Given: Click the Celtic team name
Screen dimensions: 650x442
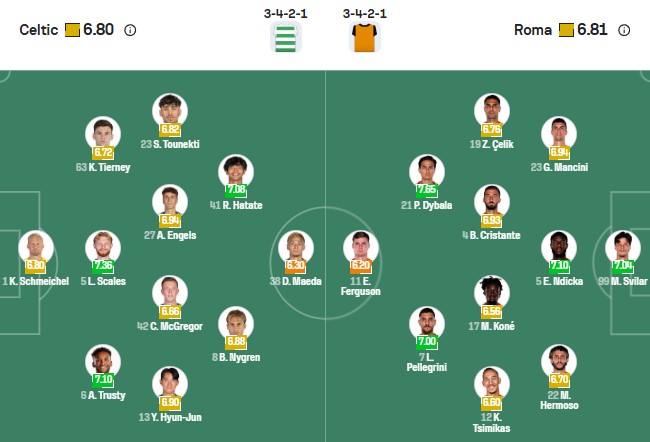Looking at the screenshot, I should [x=38, y=30].
